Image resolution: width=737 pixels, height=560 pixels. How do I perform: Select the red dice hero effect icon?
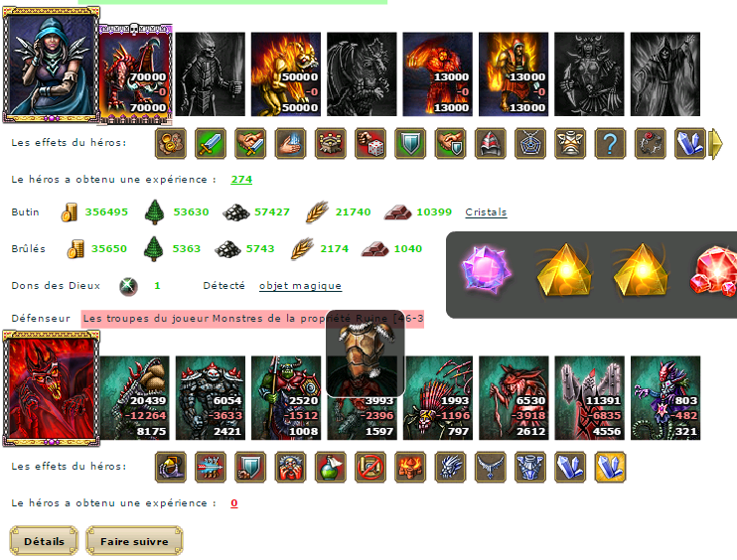pyautogui.click(x=370, y=143)
